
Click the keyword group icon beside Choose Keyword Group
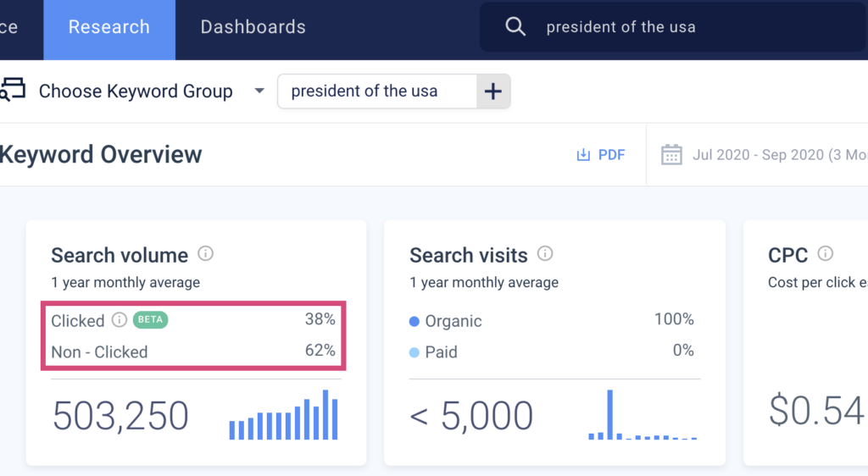(13, 90)
